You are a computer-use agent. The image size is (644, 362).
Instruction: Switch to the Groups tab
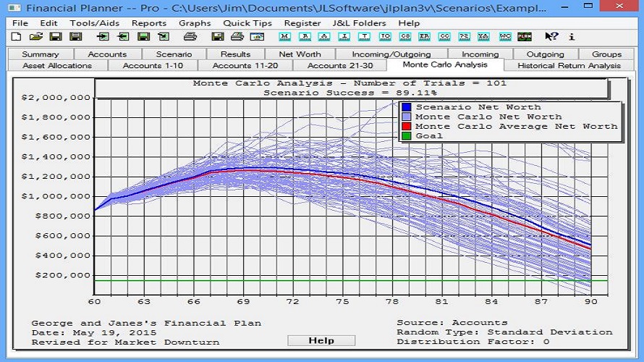coord(606,54)
